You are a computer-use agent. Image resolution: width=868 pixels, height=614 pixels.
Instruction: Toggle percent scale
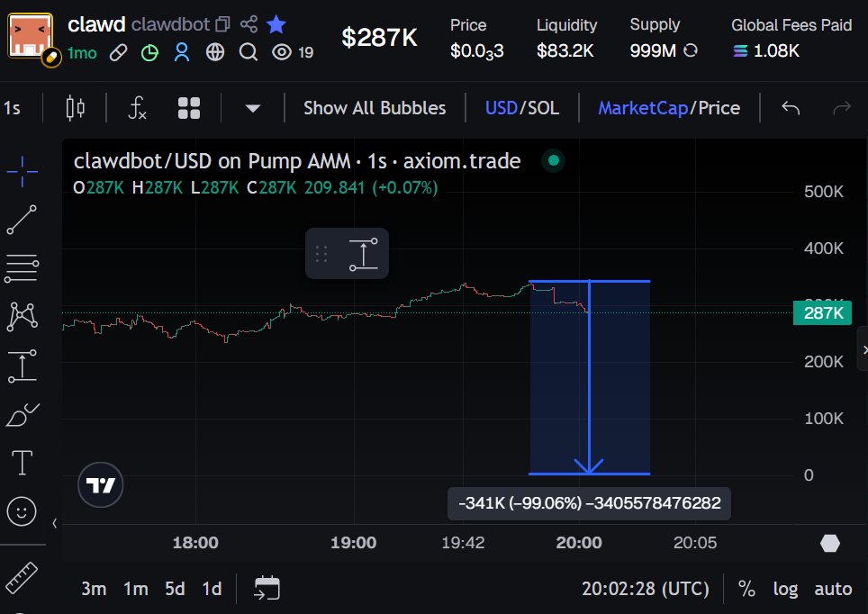click(746, 588)
